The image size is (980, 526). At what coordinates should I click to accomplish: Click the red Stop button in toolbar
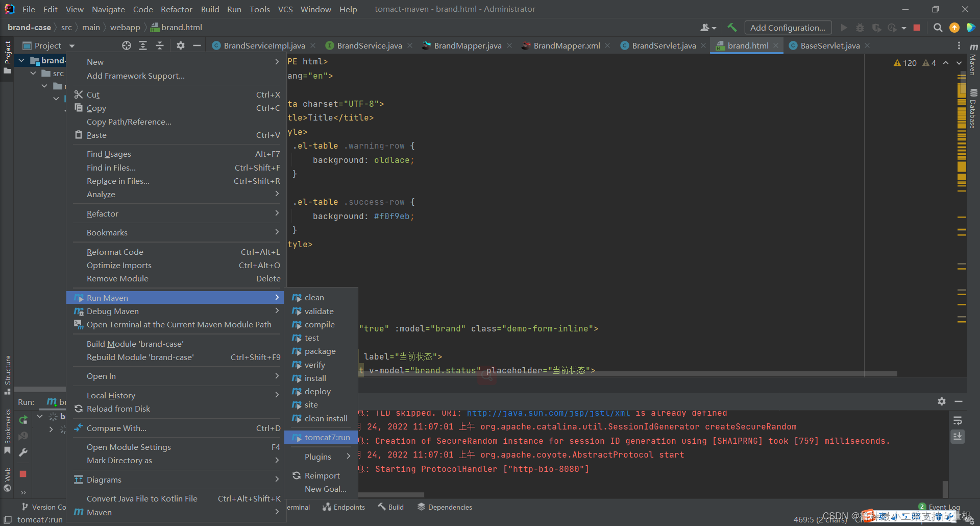point(917,28)
